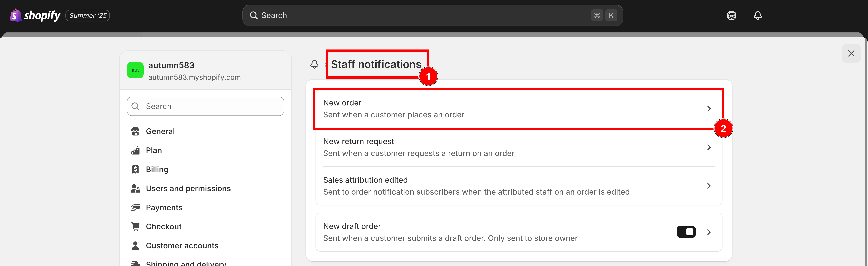Click the autumn583 store avatar
The image size is (868, 266).
click(x=135, y=70)
